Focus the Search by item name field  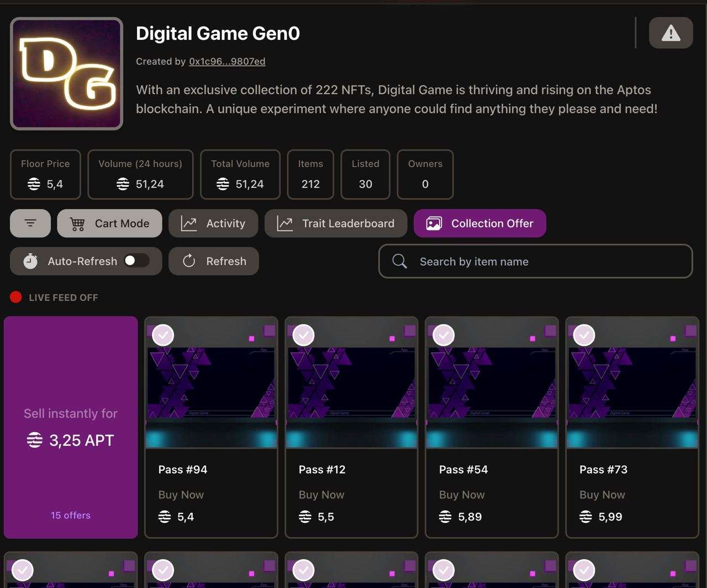tap(535, 261)
